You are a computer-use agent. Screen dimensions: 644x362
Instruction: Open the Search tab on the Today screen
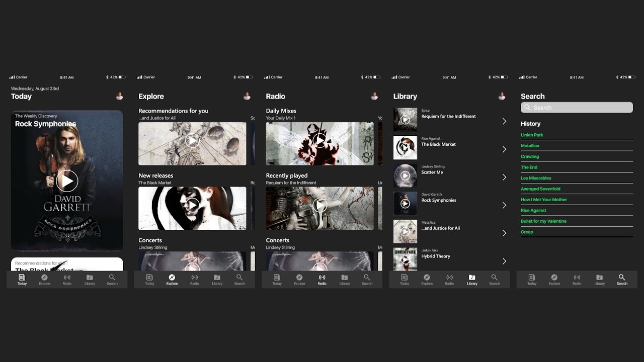tap(112, 280)
